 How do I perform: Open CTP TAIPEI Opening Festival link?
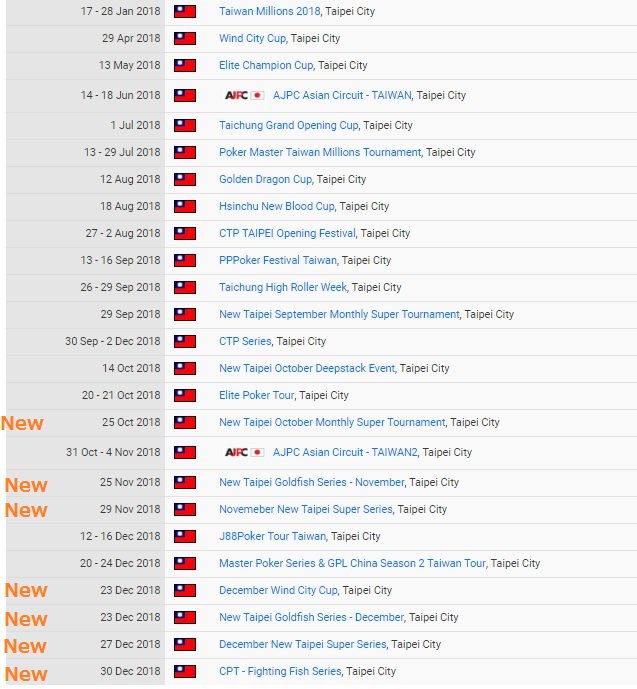287,233
